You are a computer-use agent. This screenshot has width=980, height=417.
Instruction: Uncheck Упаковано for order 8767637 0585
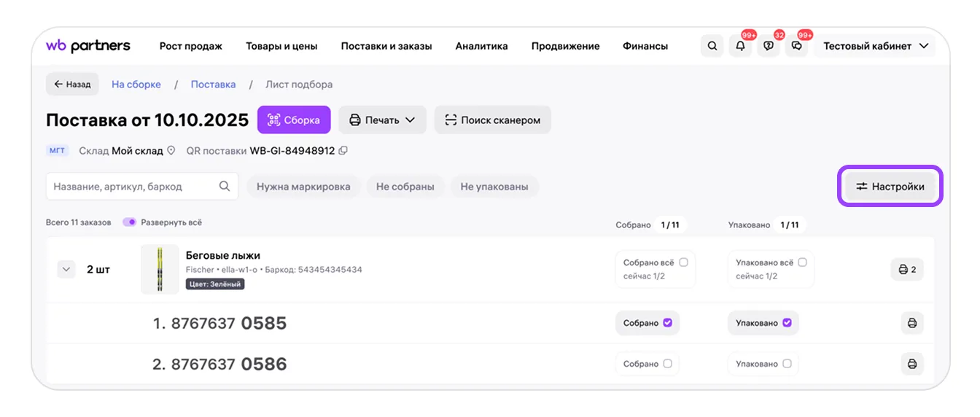(x=787, y=323)
